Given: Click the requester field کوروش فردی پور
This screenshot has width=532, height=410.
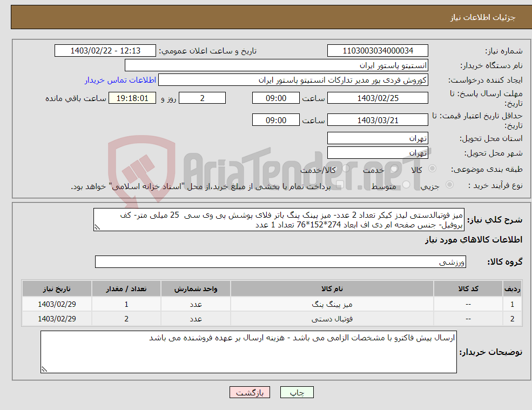Looking at the screenshot, I should pyautogui.click(x=293, y=80).
